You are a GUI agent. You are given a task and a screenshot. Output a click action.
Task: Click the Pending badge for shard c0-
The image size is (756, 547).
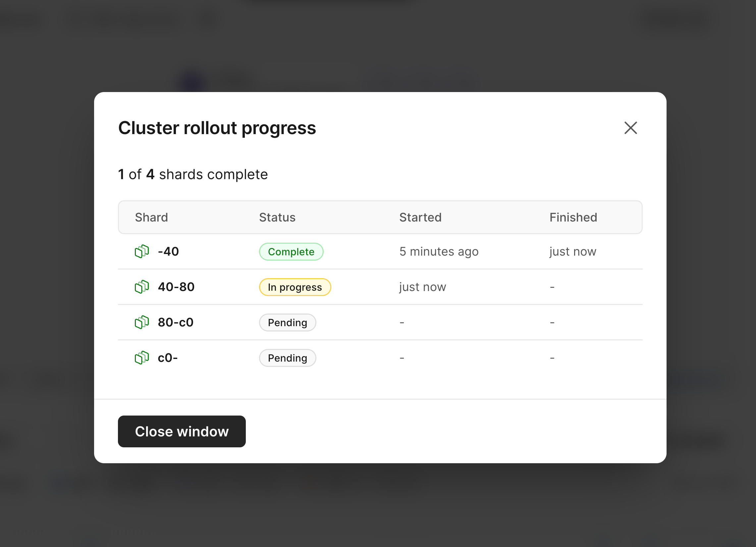coord(287,358)
